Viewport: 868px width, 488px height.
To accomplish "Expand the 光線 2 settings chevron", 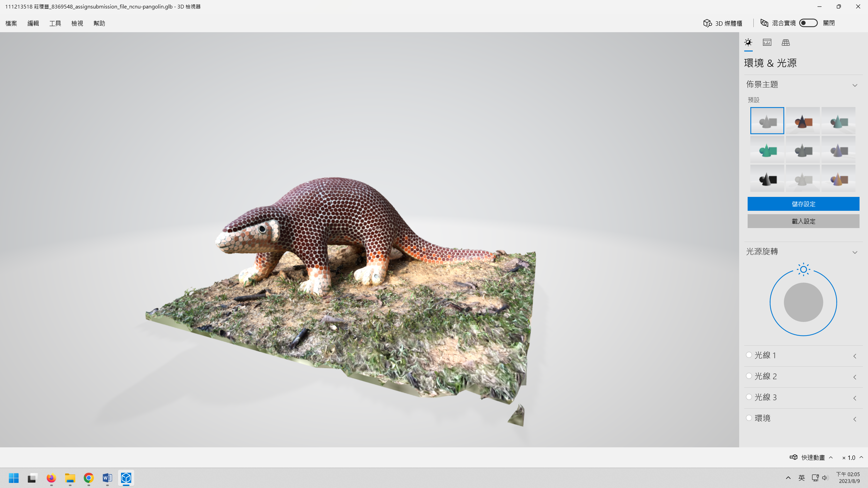I will [x=855, y=377].
